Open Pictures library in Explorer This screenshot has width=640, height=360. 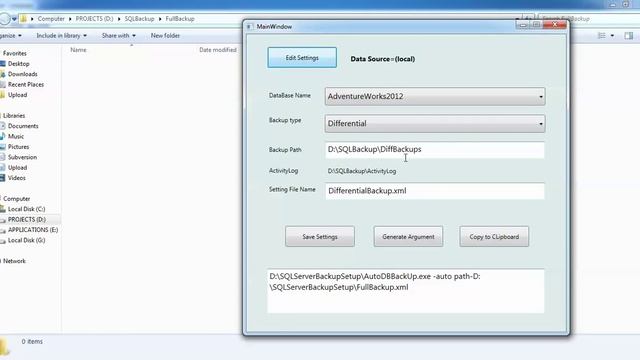coord(18,147)
